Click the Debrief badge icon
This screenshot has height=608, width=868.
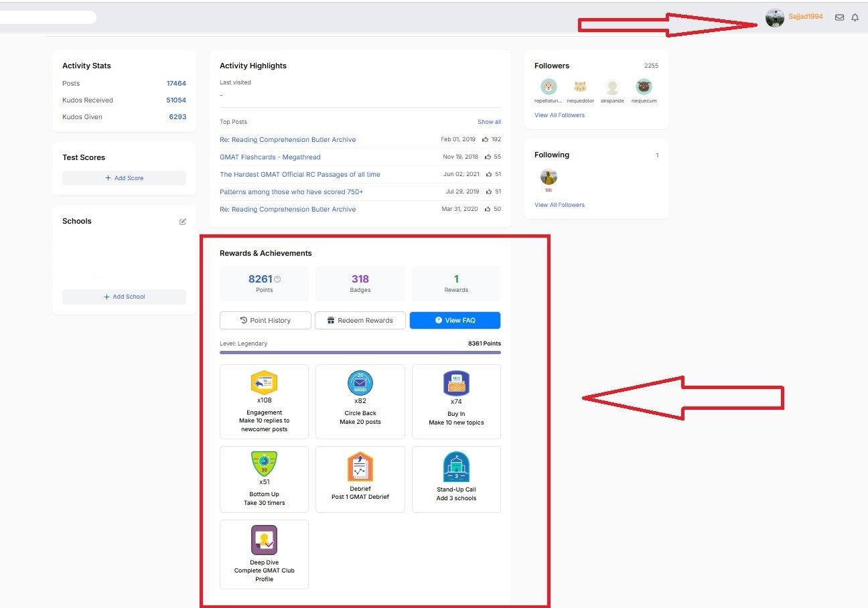point(360,467)
